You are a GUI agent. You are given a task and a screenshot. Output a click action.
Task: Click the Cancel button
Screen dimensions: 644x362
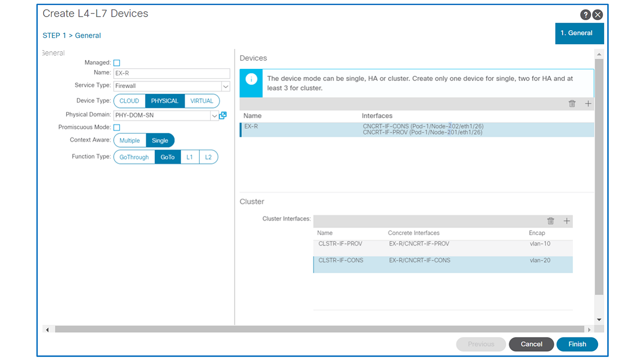531,344
